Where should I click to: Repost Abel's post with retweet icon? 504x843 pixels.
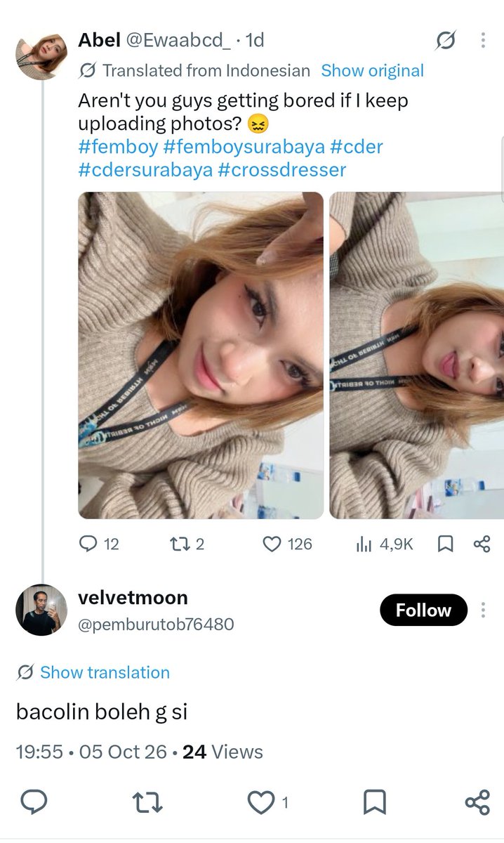pyautogui.click(x=180, y=543)
